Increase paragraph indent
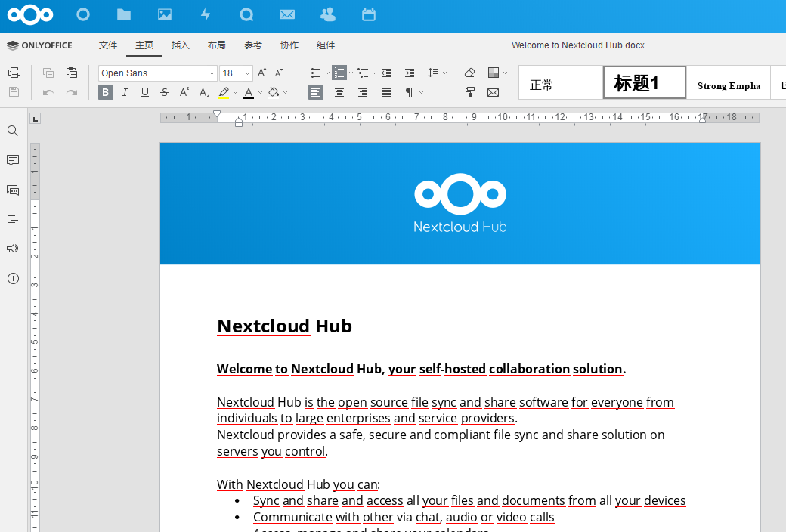Image resolution: width=786 pixels, height=532 pixels. tap(410, 73)
